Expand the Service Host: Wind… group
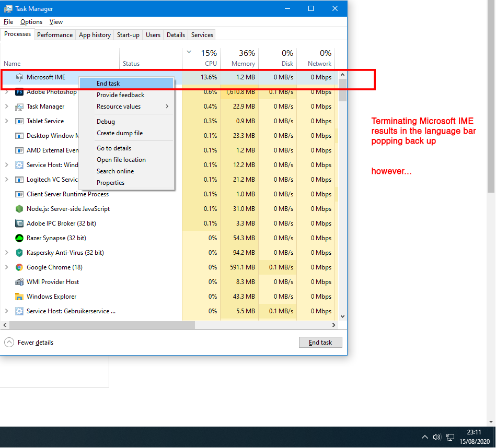Viewport: 496px width, 448px height. [x=6, y=165]
